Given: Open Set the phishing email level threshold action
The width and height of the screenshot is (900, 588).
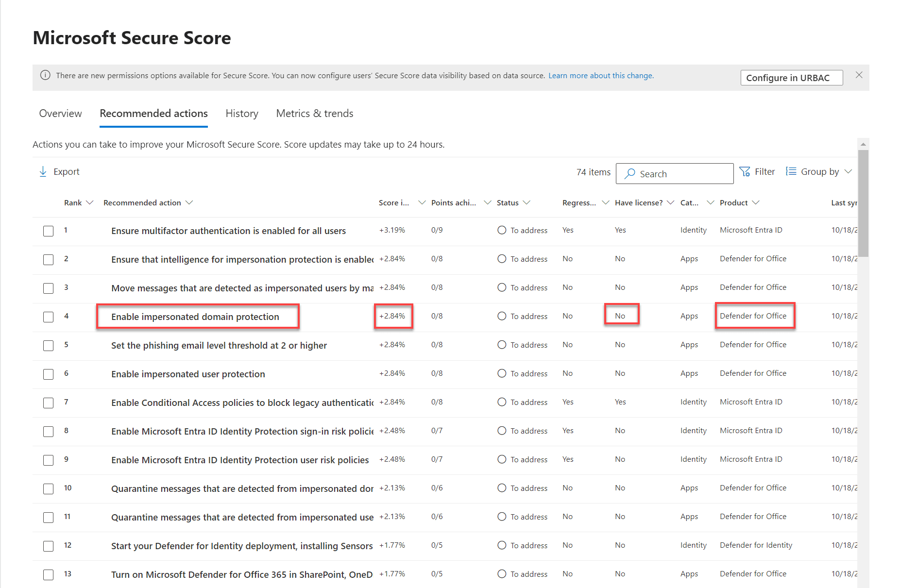Looking at the screenshot, I should (219, 346).
